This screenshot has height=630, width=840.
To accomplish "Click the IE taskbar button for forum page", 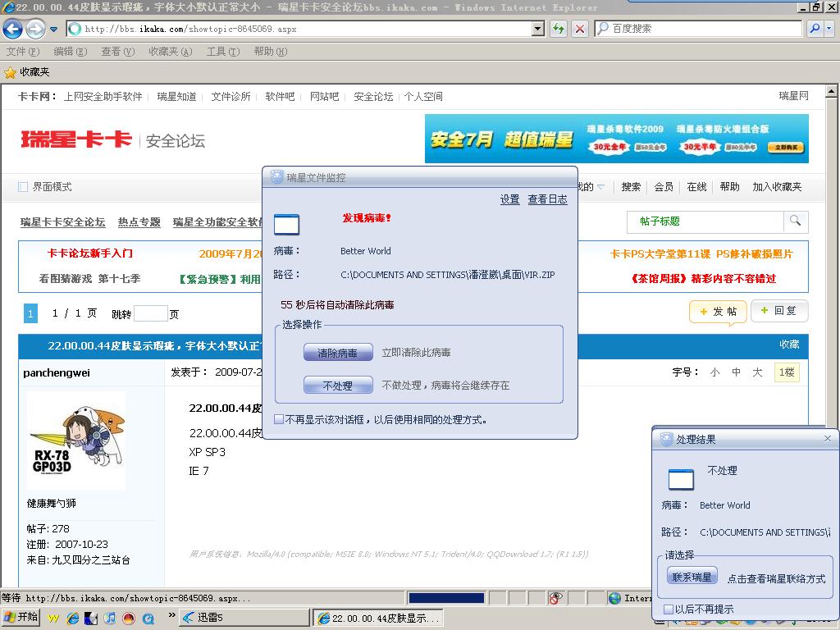I will (x=378, y=618).
